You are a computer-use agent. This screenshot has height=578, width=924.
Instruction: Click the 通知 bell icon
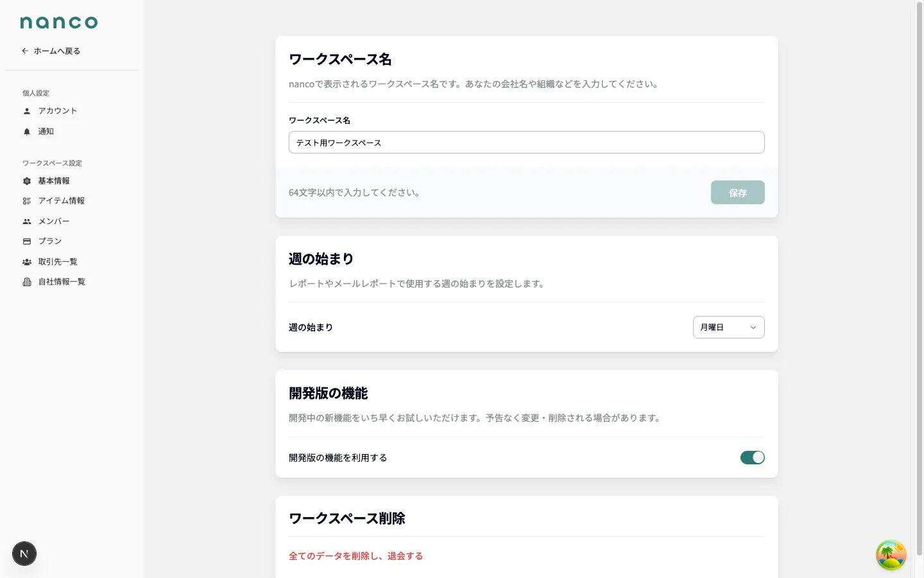tap(27, 132)
